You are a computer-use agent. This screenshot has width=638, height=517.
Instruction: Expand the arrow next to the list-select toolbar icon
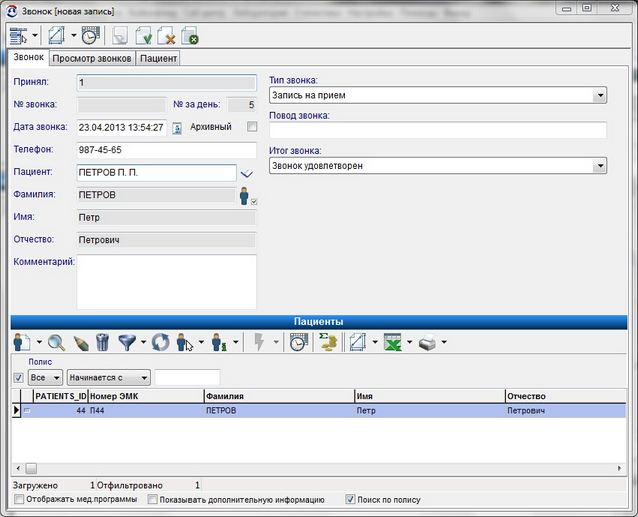(35, 36)
